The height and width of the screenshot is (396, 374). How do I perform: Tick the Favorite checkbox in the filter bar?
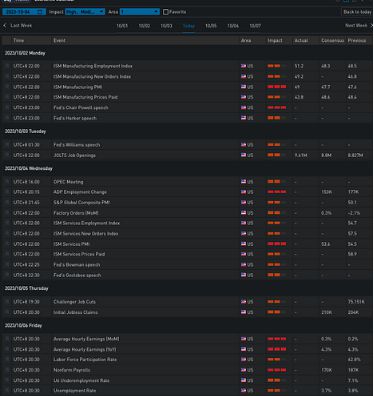pyautogui.click(x=166, y=12)
